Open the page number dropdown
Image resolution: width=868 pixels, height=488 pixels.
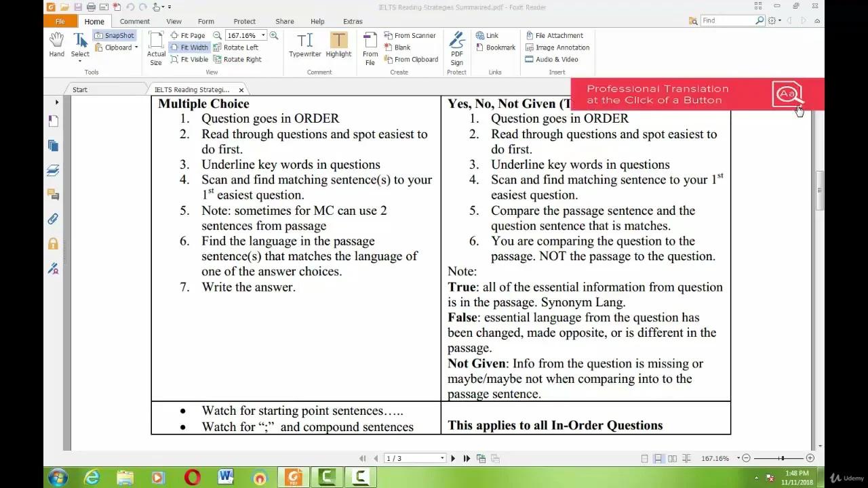442,458
